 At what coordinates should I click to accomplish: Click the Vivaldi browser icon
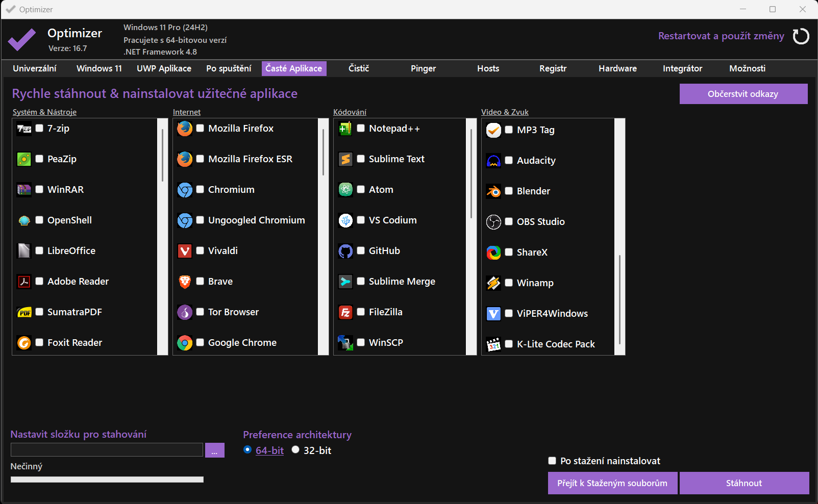(185, 251)
